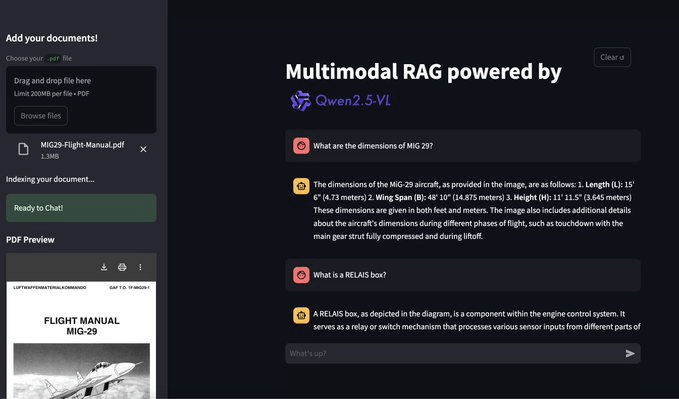Click the Flight Manual MIG-29 cover page preview

(81, 340)
